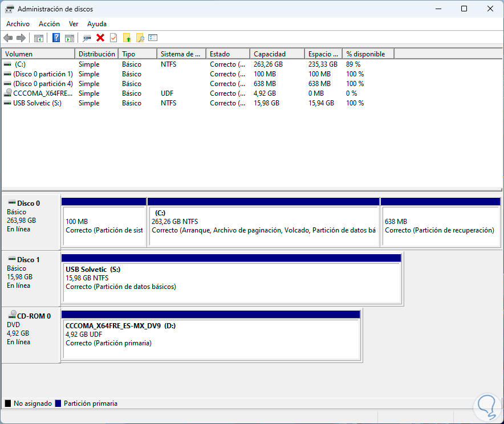This screenshot has width=504, height=424.
Task: Click the red X delete icon
Action: [x=100, y=38]
